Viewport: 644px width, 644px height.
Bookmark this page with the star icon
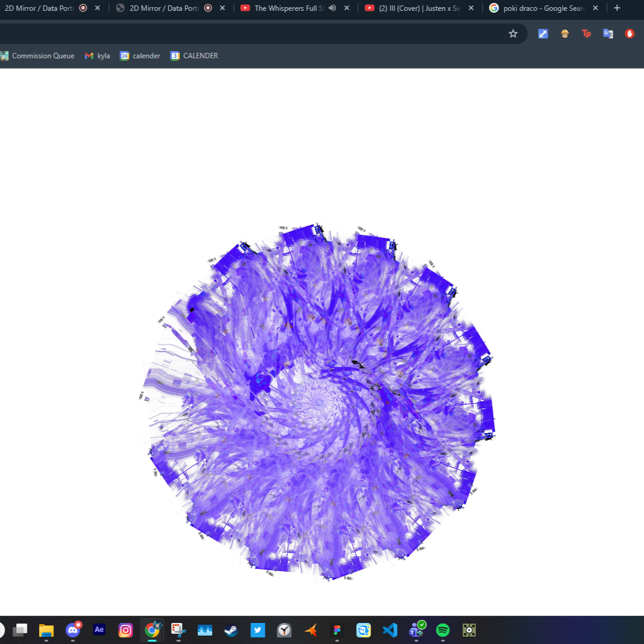513,34
